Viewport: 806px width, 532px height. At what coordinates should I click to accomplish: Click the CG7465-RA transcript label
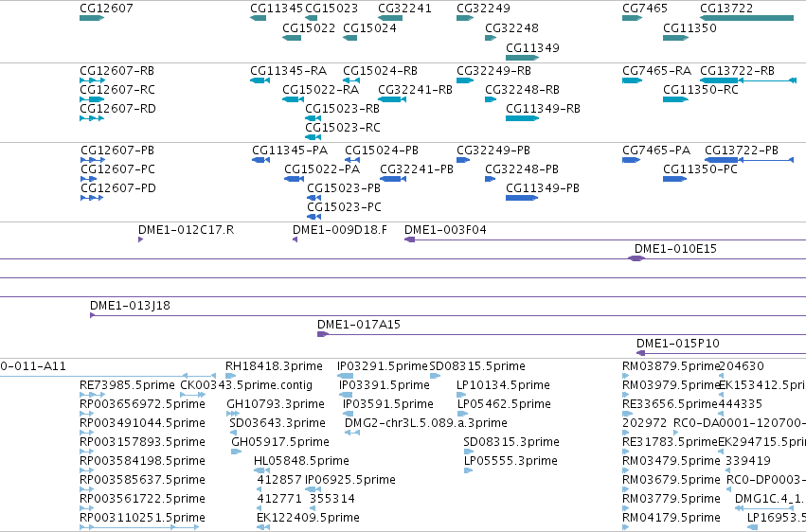point(656,70)
